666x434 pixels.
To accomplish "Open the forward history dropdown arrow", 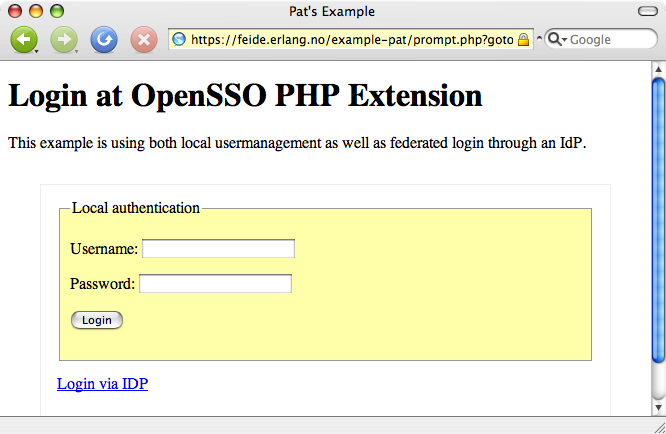I will pos(76,51).
